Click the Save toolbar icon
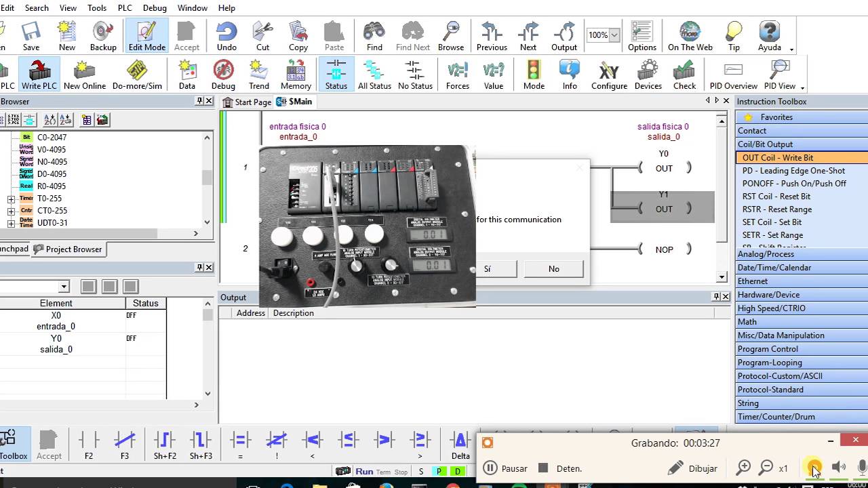 (x=31, y=36)
